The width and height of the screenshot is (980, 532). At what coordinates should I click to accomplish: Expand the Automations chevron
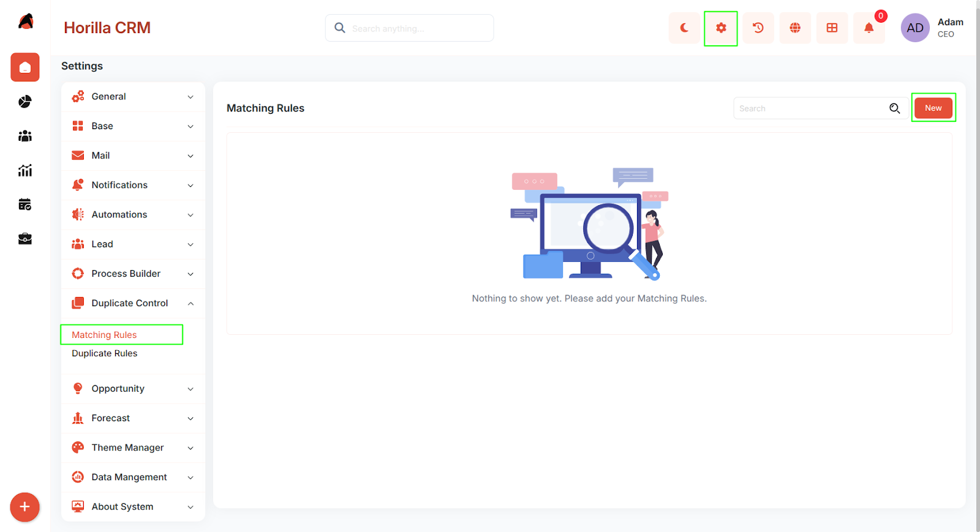click(x=190, y=215)
